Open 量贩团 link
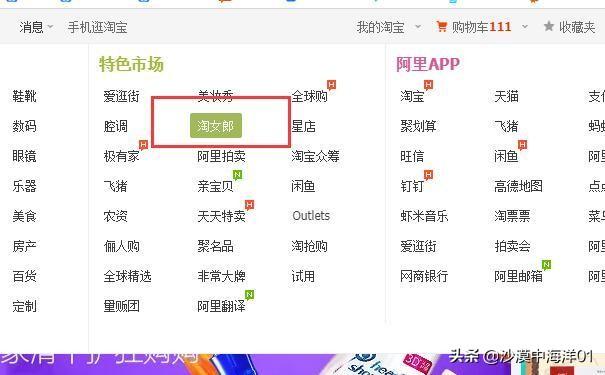605x375 pixels. 122,306
